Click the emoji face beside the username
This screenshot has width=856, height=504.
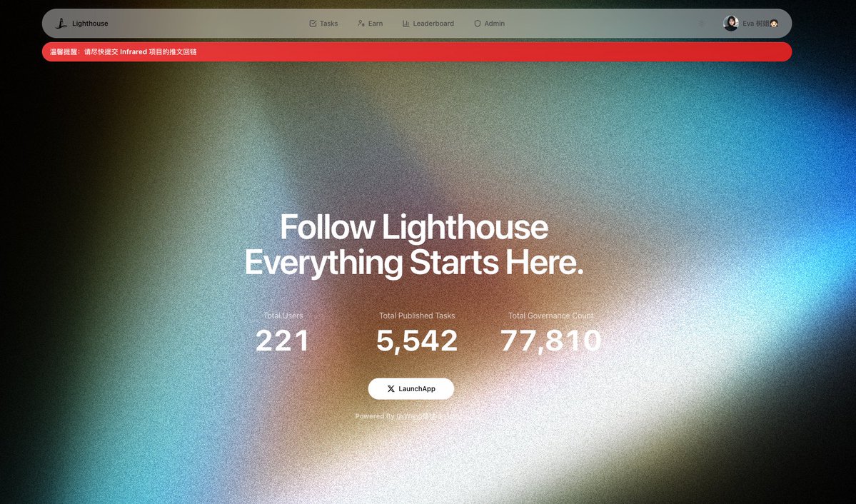[x=774, y=24]
